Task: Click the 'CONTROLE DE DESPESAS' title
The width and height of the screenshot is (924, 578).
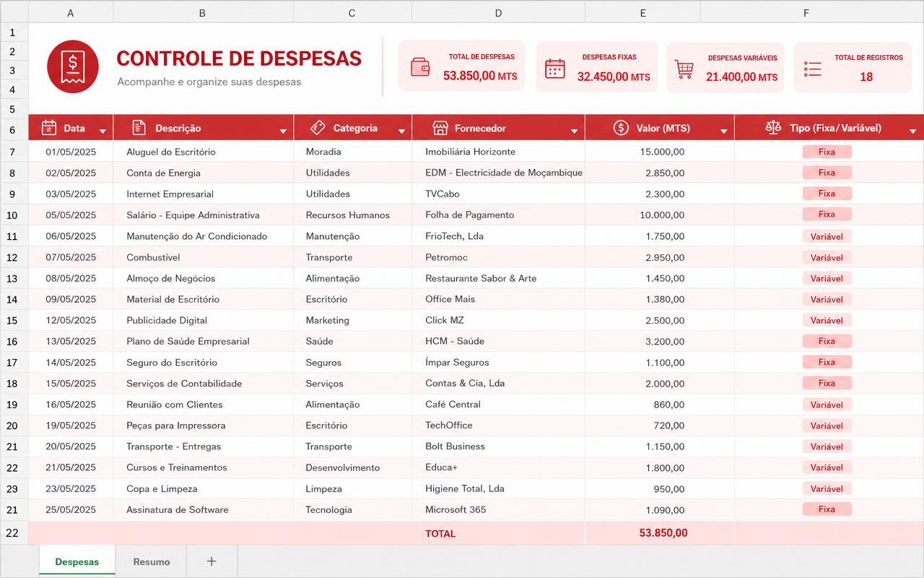Action: coord(239,59)
